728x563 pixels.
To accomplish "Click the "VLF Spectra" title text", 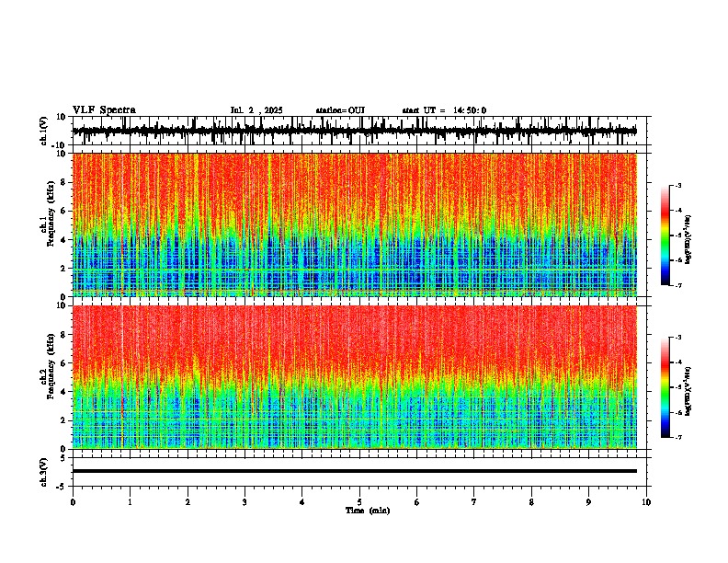I will click(x=104, y=110).
